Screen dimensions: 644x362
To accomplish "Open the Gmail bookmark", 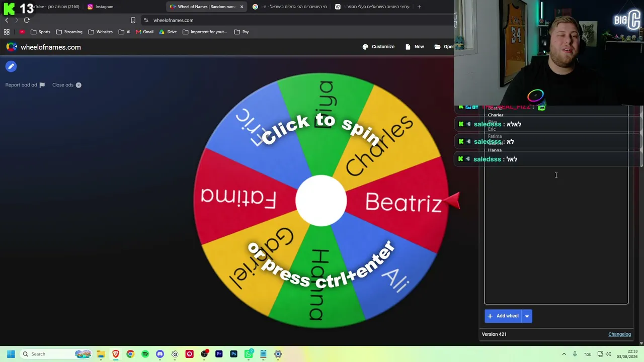I will [144, 32].
